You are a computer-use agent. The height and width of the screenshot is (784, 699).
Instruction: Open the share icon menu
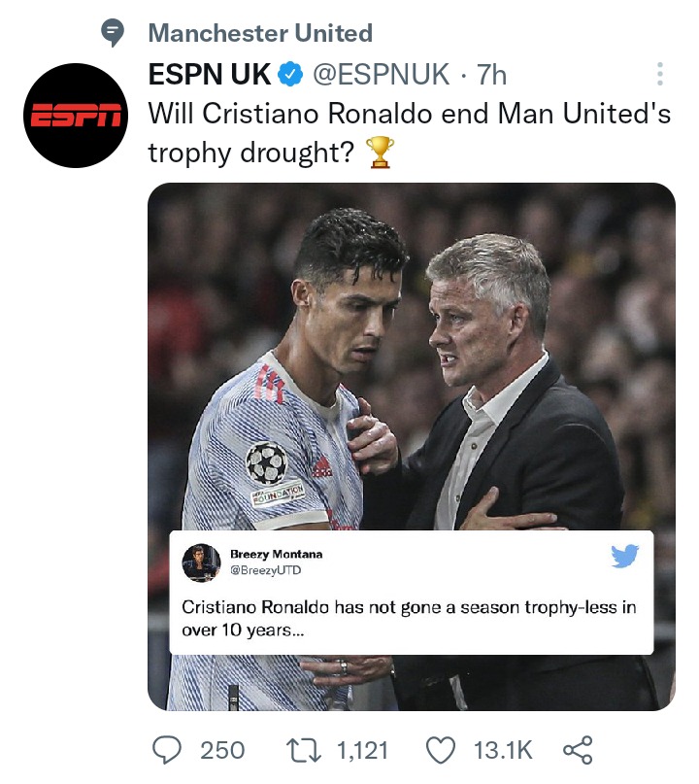tap(578, 750)
